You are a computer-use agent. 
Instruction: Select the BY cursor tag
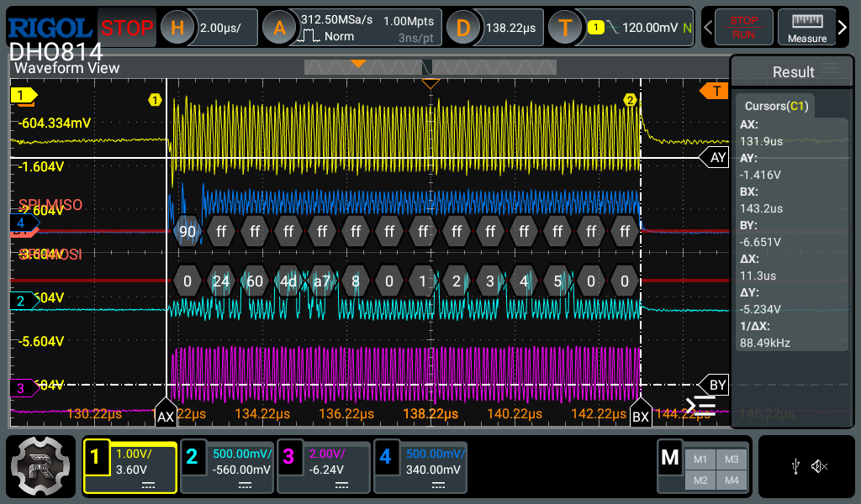click(714, 385)
